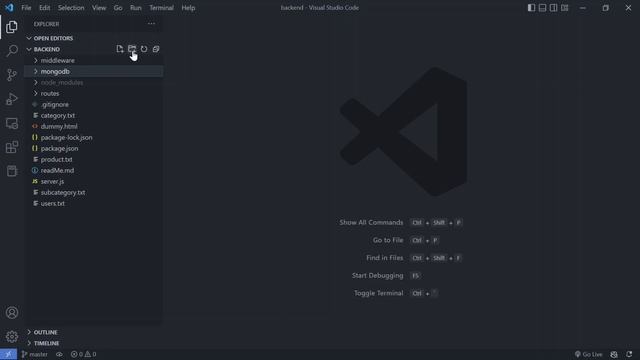This screenshot has width=640, height=360.
Task: Collapse all folders in Explorer
Action: tap(156, 49)
